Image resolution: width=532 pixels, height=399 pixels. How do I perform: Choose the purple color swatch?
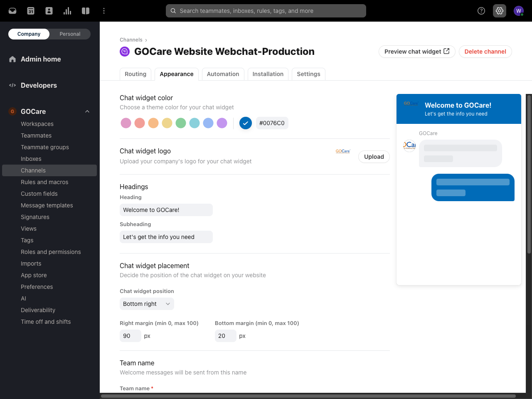click(x=222, y=123)
